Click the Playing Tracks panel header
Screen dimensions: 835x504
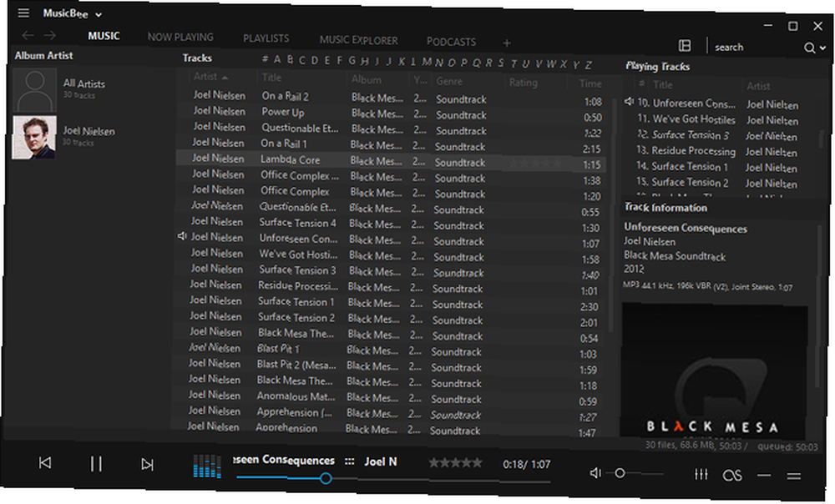click(658, 67)
